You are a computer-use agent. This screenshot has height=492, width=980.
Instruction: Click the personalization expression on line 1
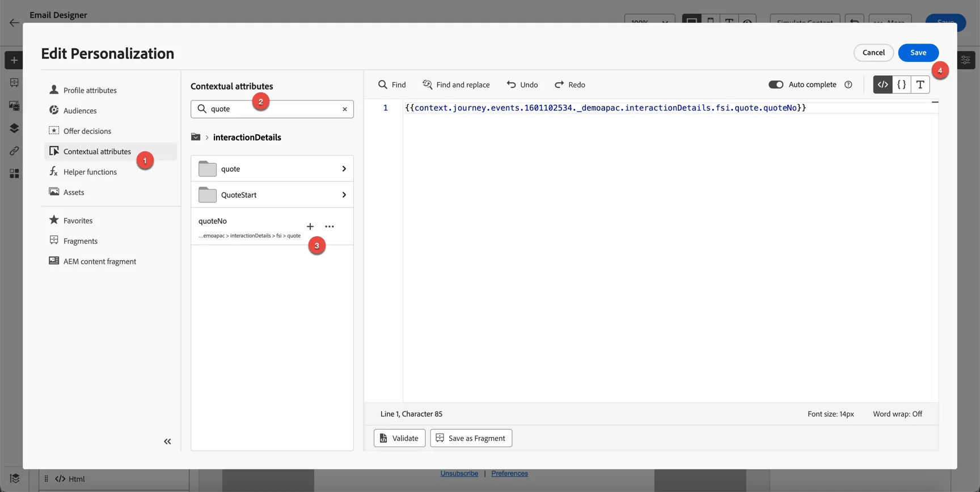point(605,108)
